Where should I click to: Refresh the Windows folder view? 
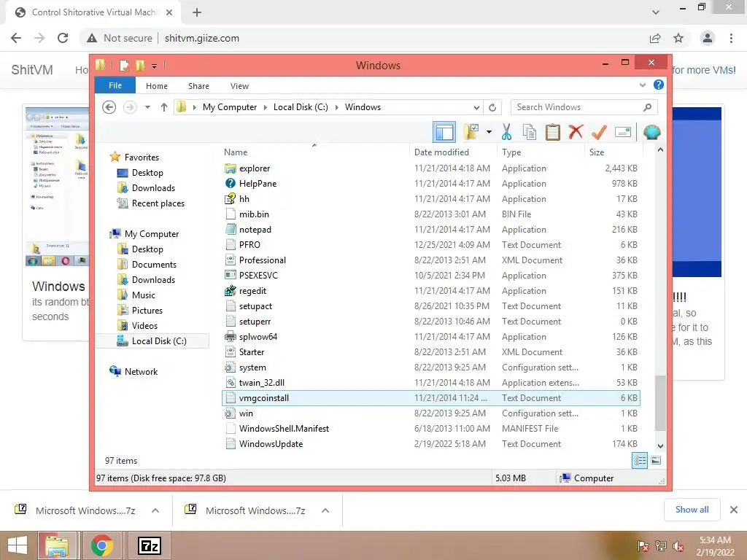492,107
